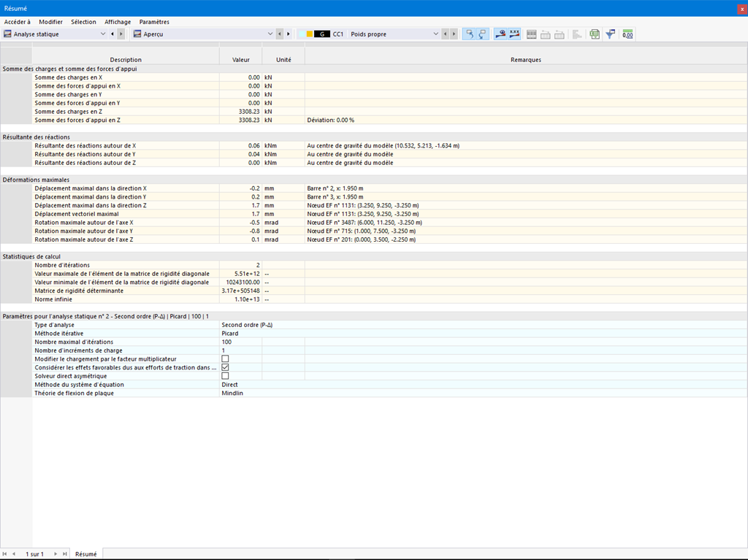
Task: Click the Analyse statique icon in combo box
Action: (x=7, y=34)
